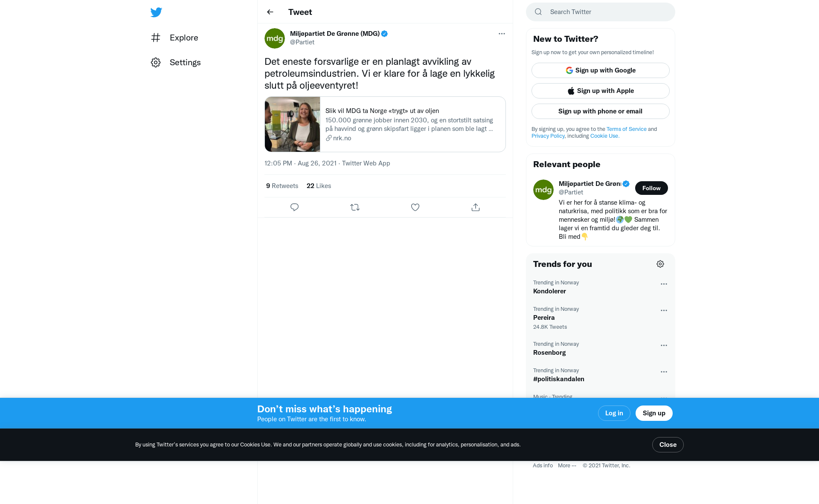This screenshot has height=504, width=819.
Task: Open the nrk.no article preview thumbnail
Action: 293,124
